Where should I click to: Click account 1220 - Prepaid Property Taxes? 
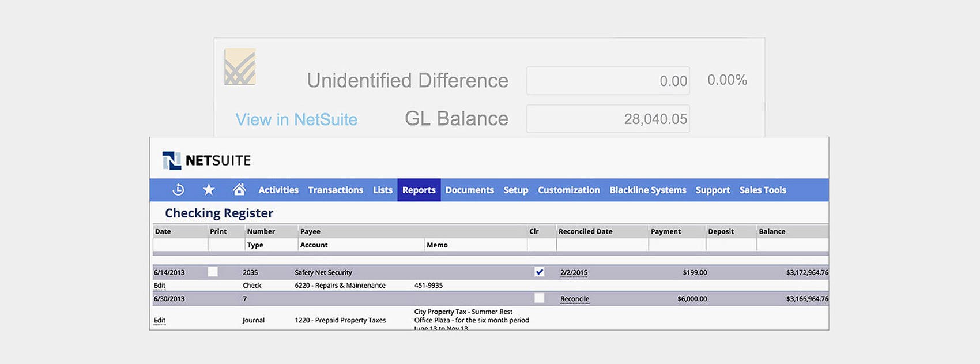click(340, 321)
